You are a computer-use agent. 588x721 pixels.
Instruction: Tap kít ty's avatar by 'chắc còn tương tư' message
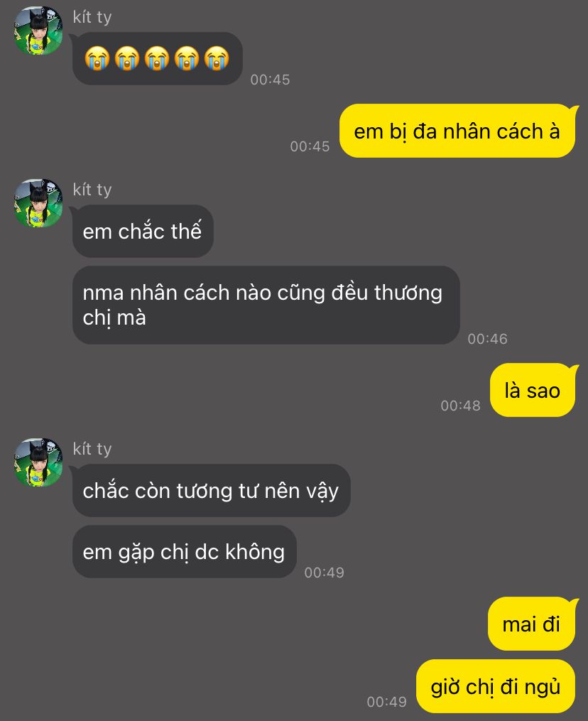coord(38,462)
